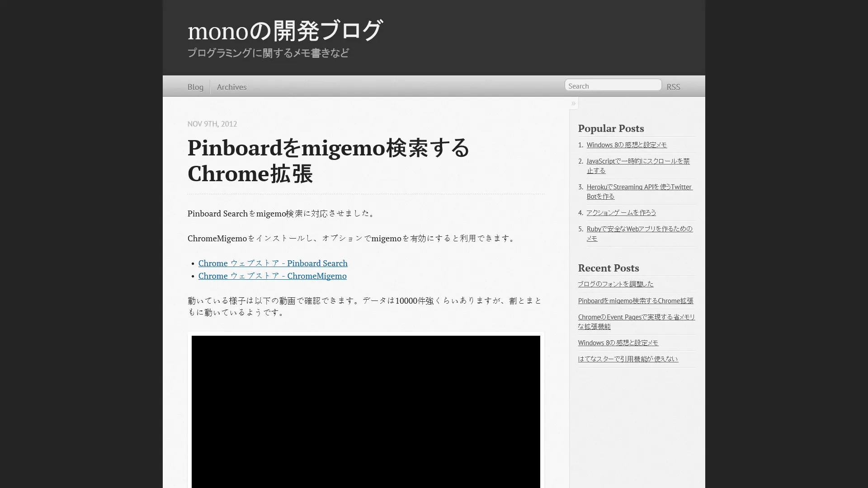The height and width of the screenshot is (488, 868).
Task: Click はてなスターで引用機能が使えない link
Action: click(628, 358)
